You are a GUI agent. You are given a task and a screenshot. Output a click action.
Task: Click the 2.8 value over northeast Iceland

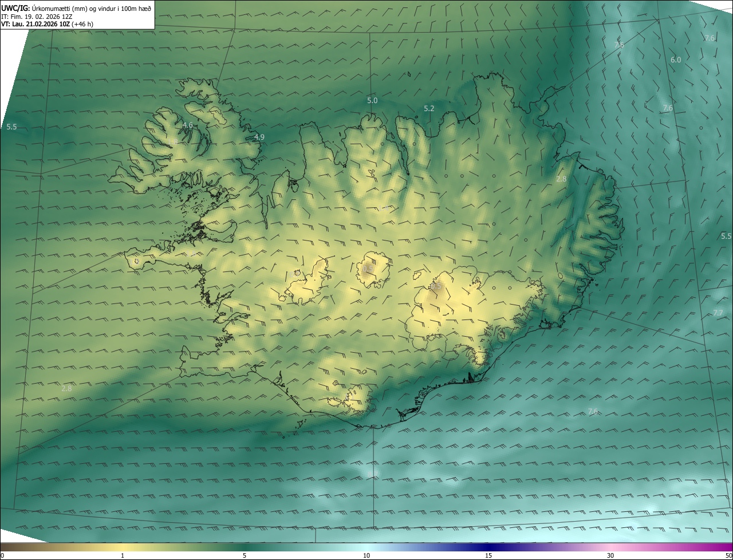[x=561, y=179]
